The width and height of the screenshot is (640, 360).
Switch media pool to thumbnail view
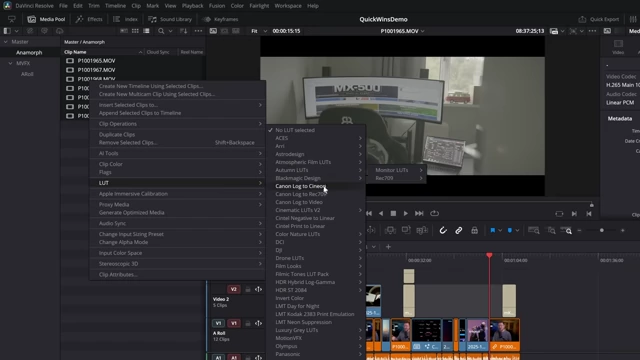click(135, 31)
